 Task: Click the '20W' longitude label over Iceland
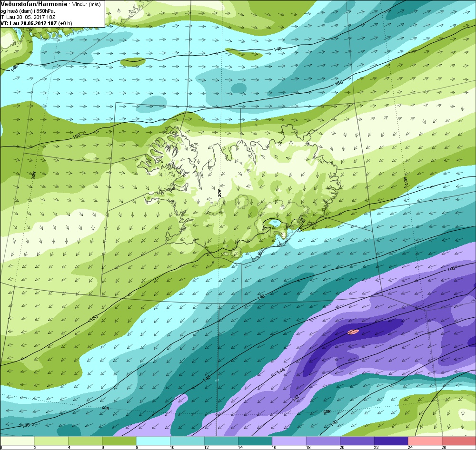click(220, 193)
